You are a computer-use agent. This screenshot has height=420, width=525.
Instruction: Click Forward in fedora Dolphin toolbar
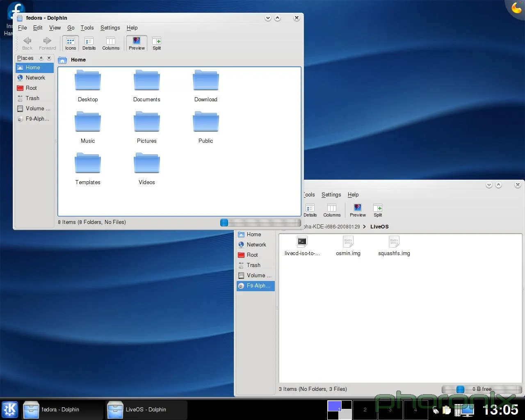click(48, 43)
